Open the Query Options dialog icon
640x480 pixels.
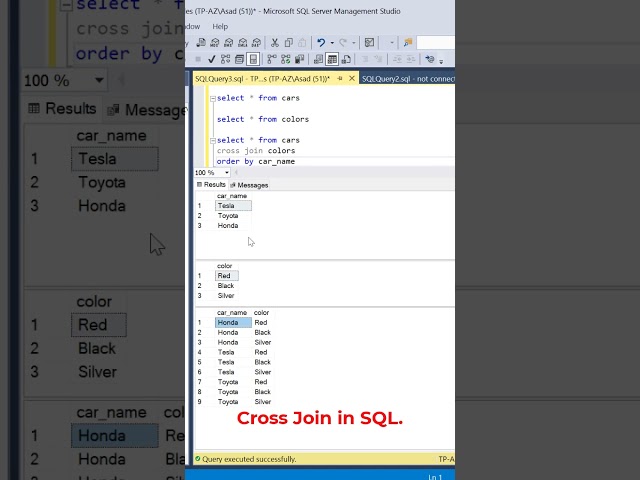point(239,60)
